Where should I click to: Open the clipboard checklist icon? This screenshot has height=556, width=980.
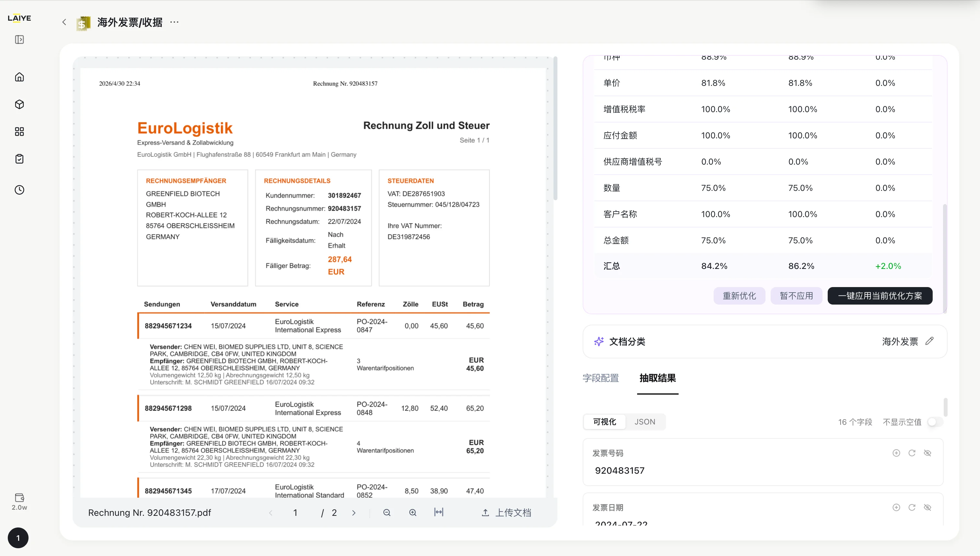pyautogui.click(x=19, y=159)
